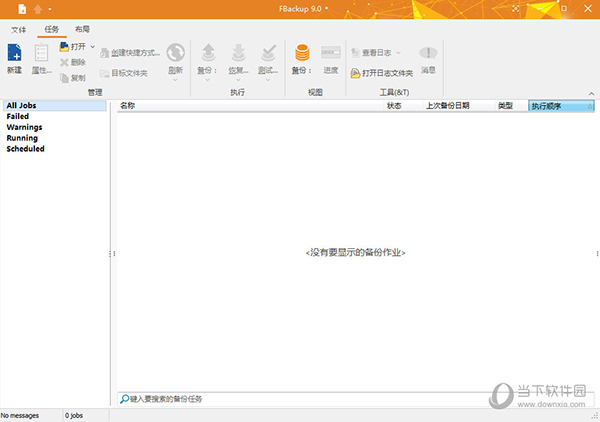Click the title bar focus mode icon
The height and width of the screenshot is (422, 600).
(x=516, y=9)
